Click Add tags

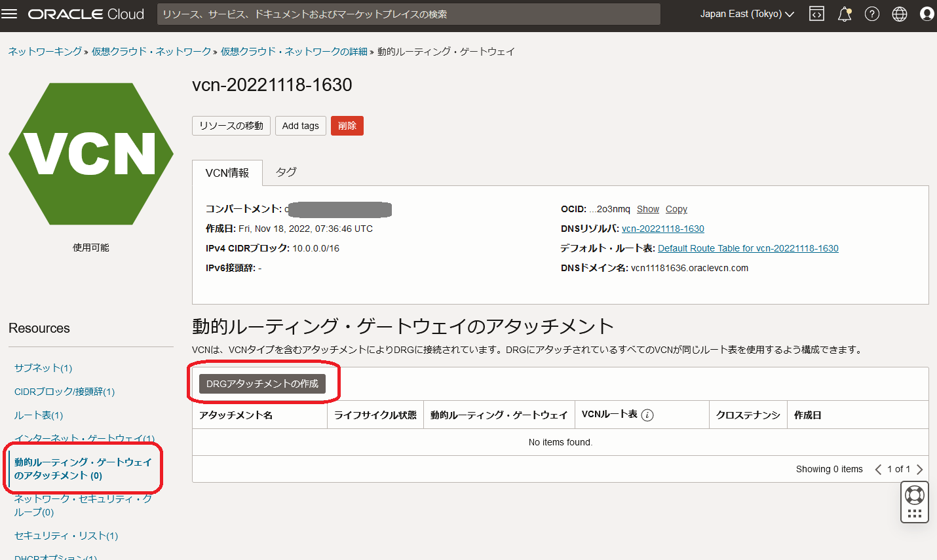(x=300, y=126)
